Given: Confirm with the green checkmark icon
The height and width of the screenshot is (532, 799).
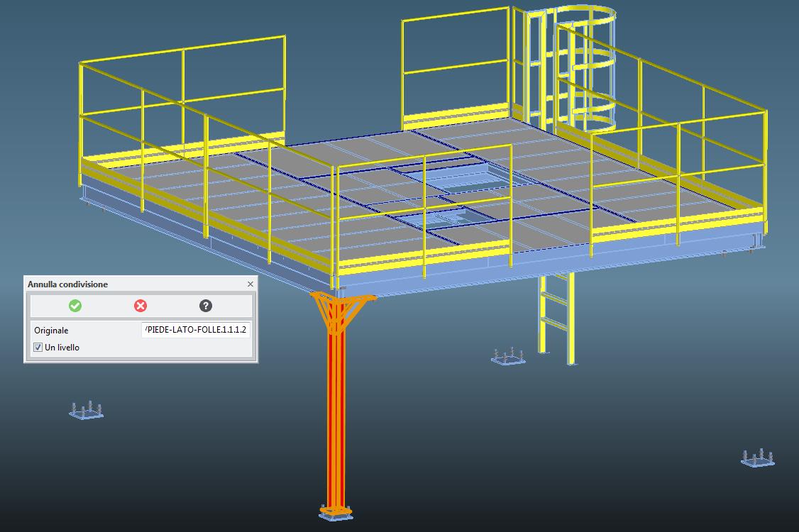Looking at the screenshot, I should pos(75,306).
